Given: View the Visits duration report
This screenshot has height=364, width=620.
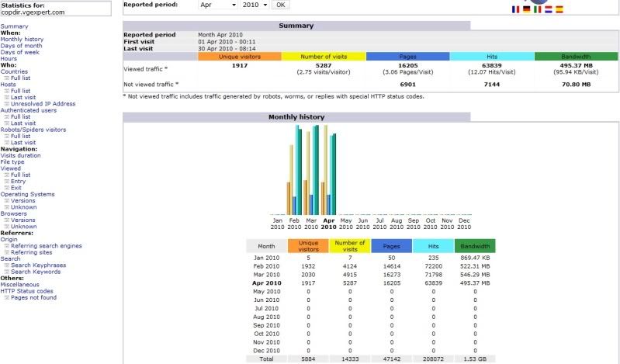Looking at the screenshot, I should coord(21,155).
